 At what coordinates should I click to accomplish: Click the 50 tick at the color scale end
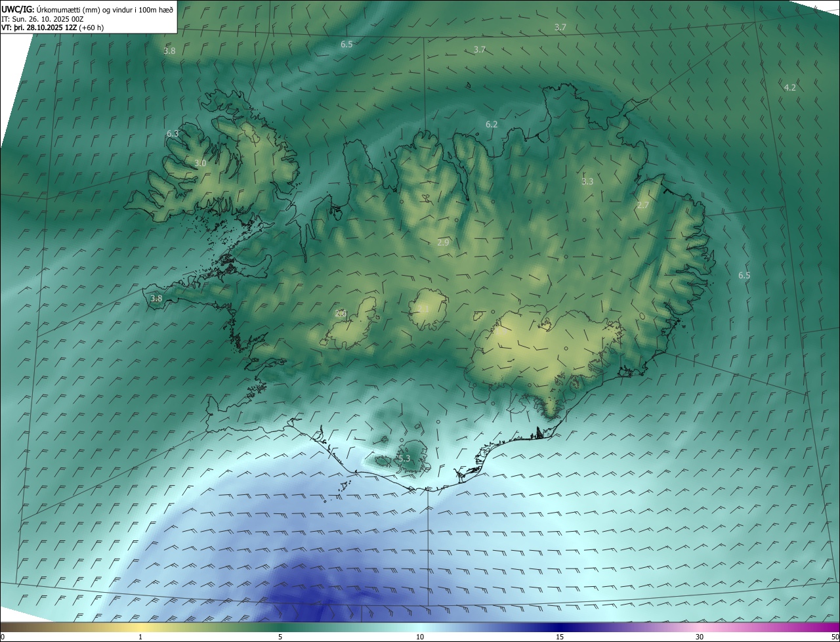[x=835, y=637]
